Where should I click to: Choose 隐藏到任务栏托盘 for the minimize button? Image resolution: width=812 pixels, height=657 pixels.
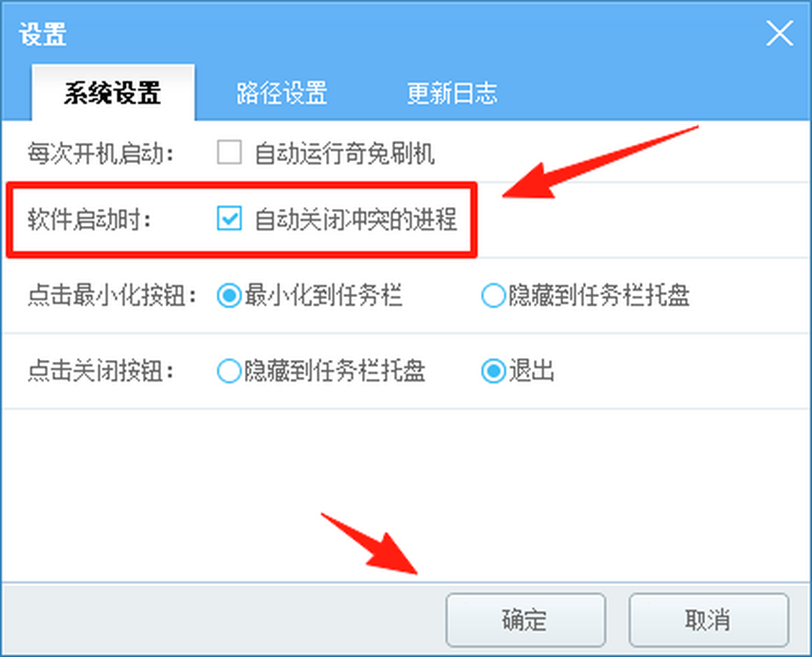494,296
